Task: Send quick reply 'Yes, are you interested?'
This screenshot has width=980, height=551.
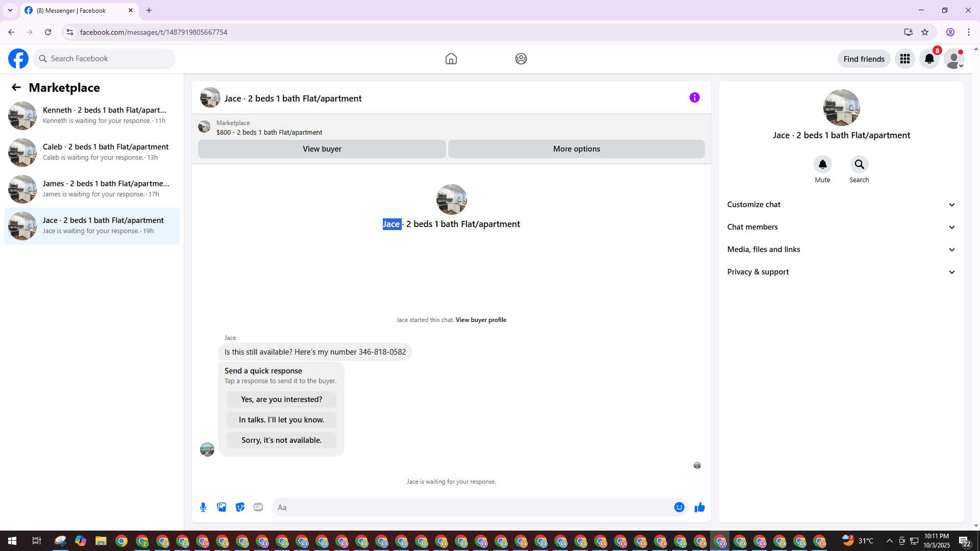Action: (x=282, y=399)
